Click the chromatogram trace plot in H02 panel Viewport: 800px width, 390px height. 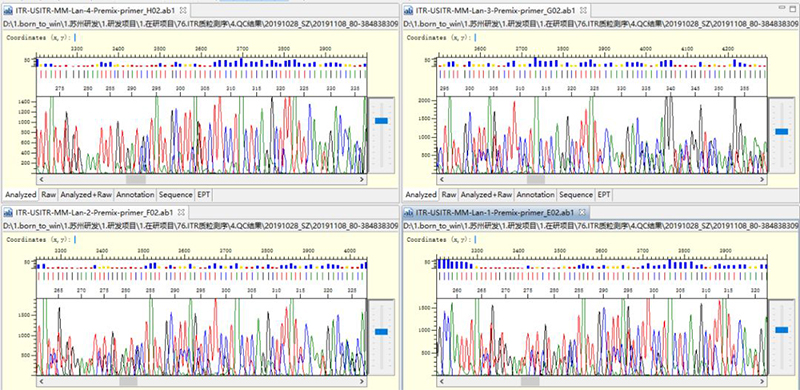(x=202, y=135)
